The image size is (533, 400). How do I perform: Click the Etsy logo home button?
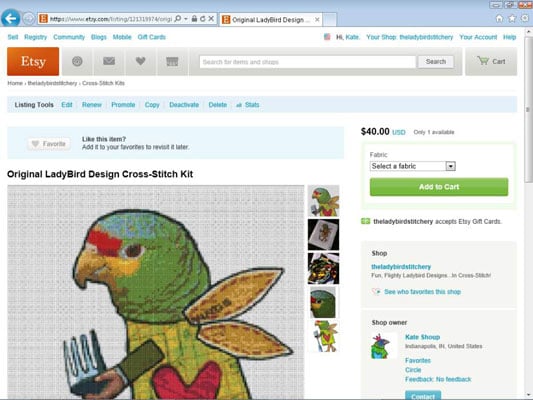click(33, 62)
